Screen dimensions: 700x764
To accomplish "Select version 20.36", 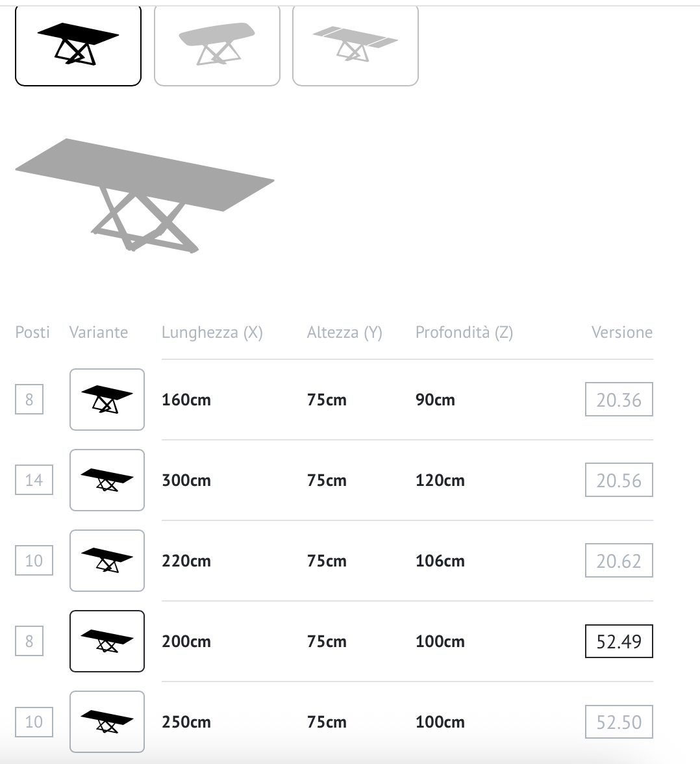I will (619, 400).
